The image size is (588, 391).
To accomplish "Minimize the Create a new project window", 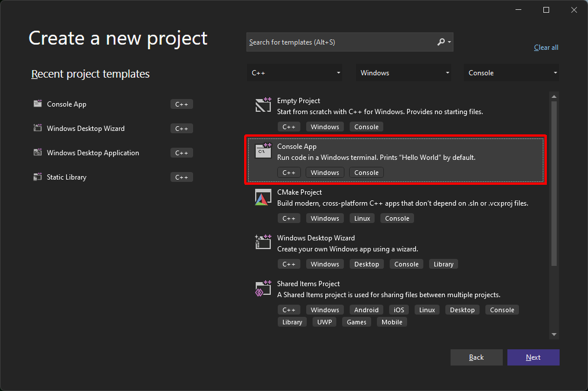I will (x=518, y=10).
